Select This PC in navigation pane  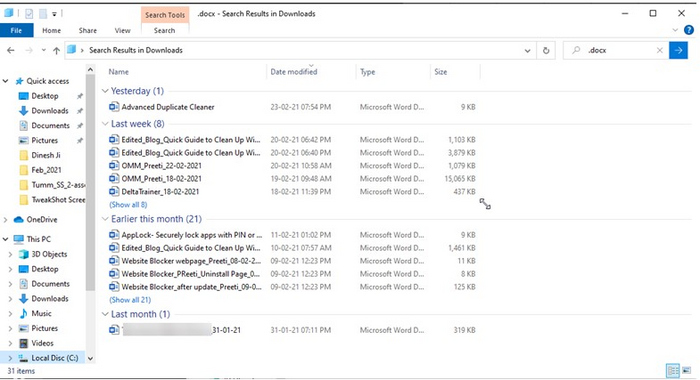(x=38, y=239)
